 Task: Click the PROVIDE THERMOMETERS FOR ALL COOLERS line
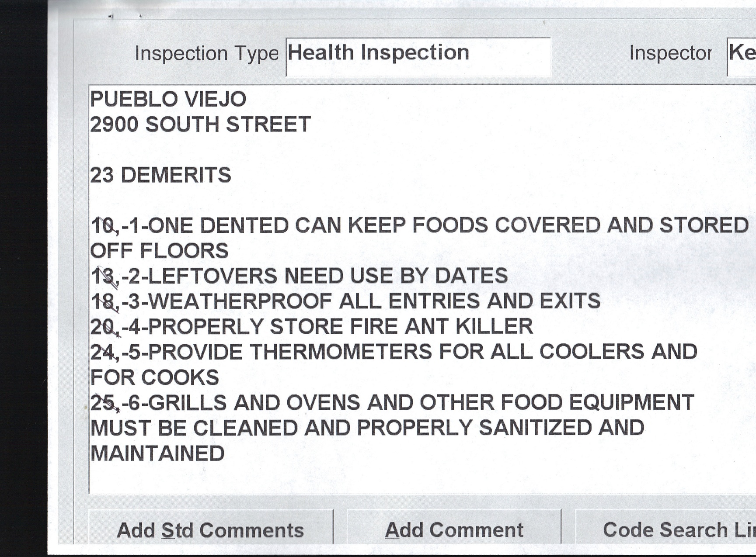tap(394, 352)
